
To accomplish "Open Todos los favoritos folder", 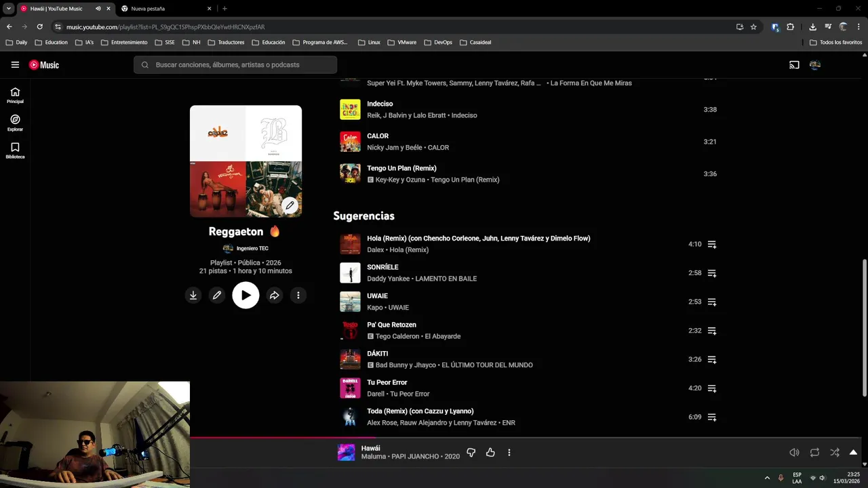I will [835, 42].
